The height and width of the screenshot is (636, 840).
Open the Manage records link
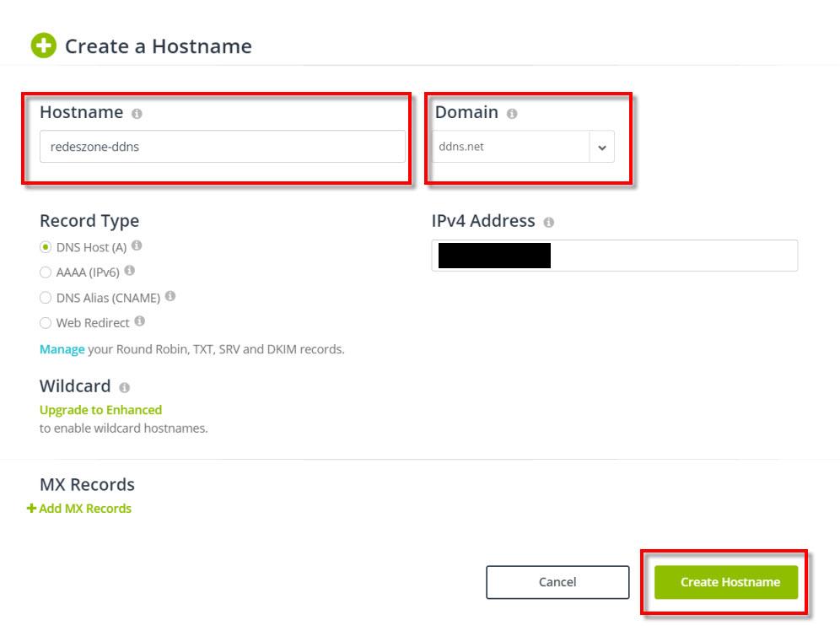click(x=62, y=349)
